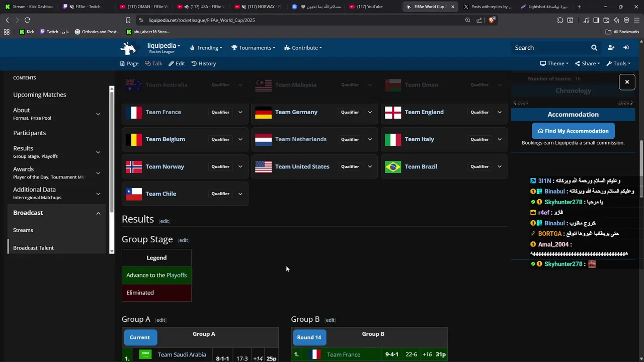Switch to the Talk page tab
Image resolution: width=644 pixels, height=362 pixels.
click(x=153, y=63)
